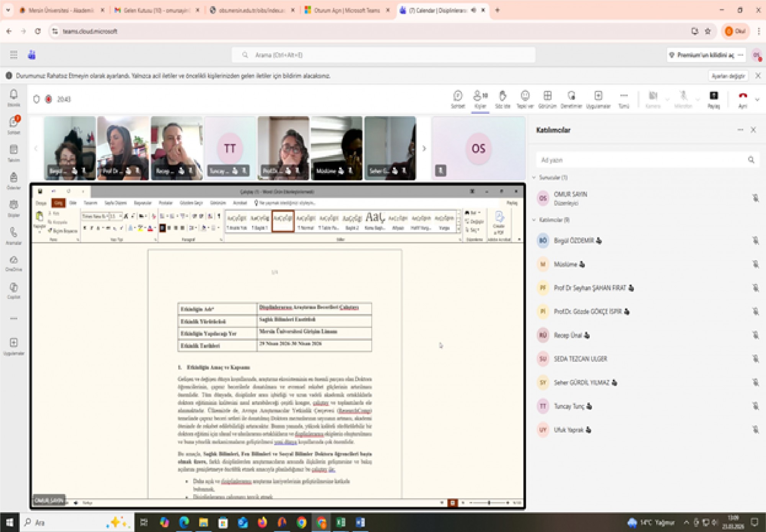The height and width of the screenshot is (532, 766).
Task: Open OneDrive in the left sidebar
Action: (x=14, y=263)
